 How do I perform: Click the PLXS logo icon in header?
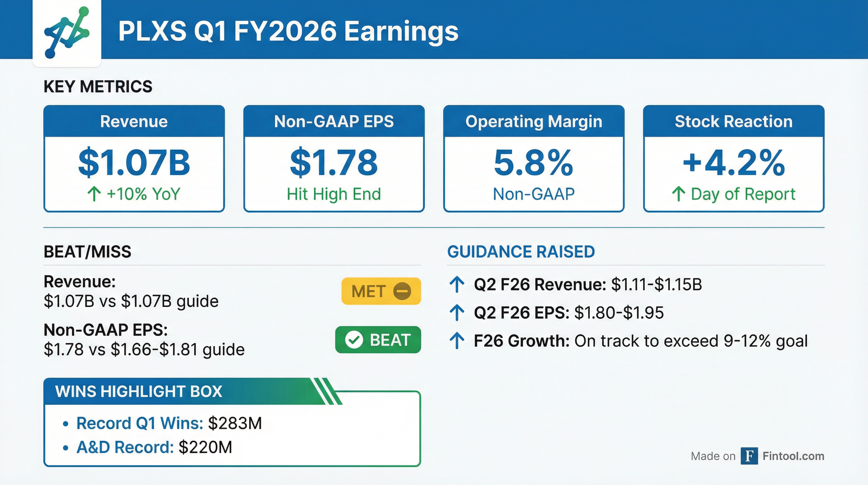point(67,33)
